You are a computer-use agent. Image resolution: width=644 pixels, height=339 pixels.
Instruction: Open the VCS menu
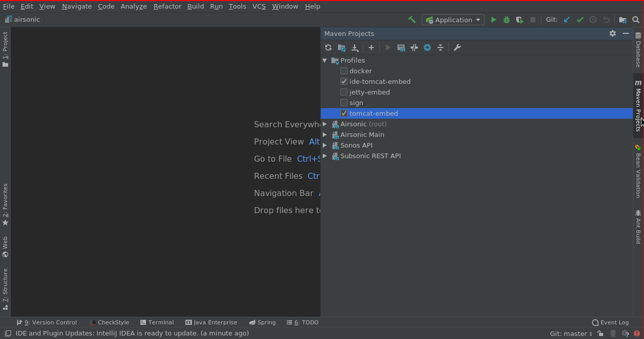pyautogui.click(x=259, y=6)
